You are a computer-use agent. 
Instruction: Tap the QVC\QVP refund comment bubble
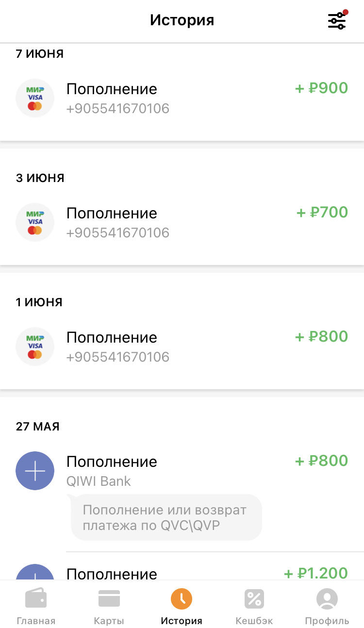(x=166, y=517)
